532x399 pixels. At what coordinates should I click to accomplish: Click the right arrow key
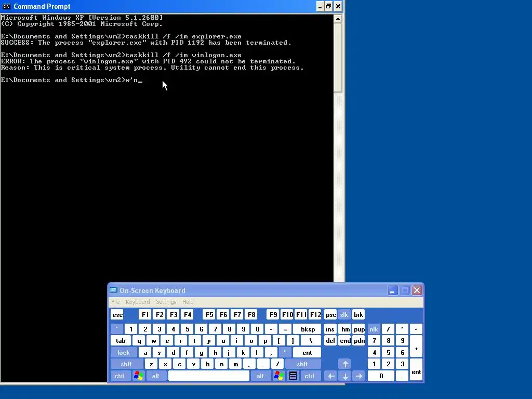pyautogui.click(x=359, y=376)
